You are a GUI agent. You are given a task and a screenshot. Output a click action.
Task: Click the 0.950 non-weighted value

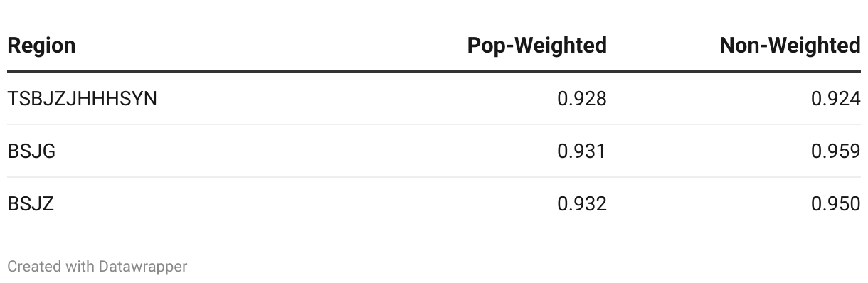pos(835,204)
